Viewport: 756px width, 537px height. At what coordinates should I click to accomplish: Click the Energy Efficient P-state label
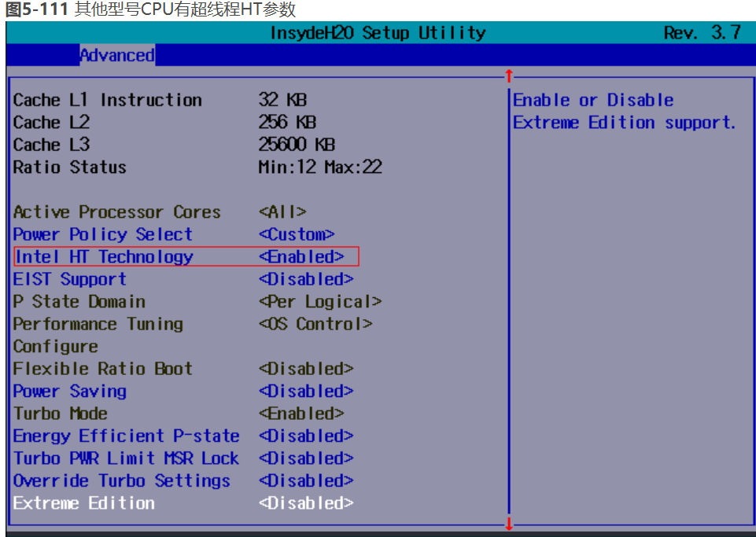[127, 436]
